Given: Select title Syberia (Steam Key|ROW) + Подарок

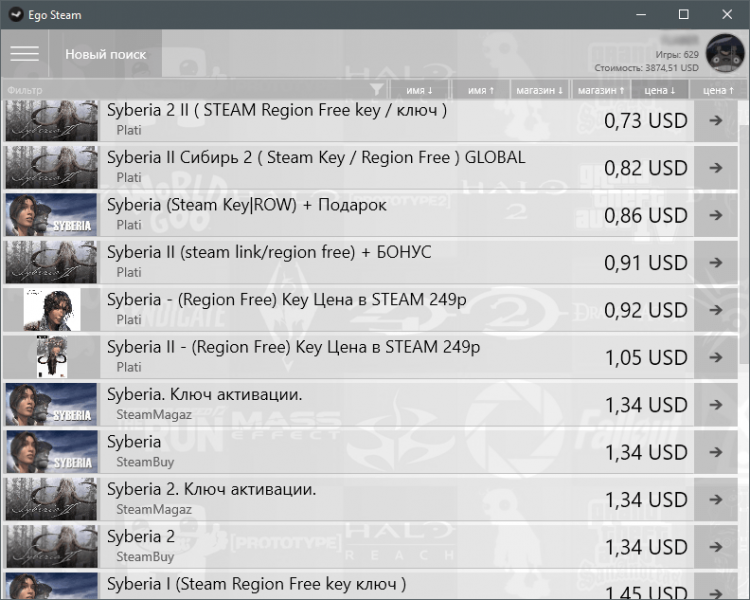Looking at the screenshot, I should point(247,205).
